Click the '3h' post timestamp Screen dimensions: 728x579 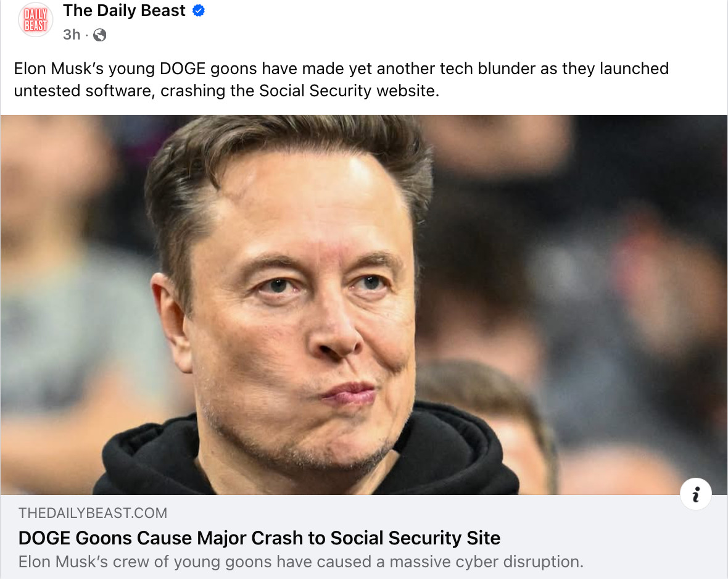coord(72,35)
